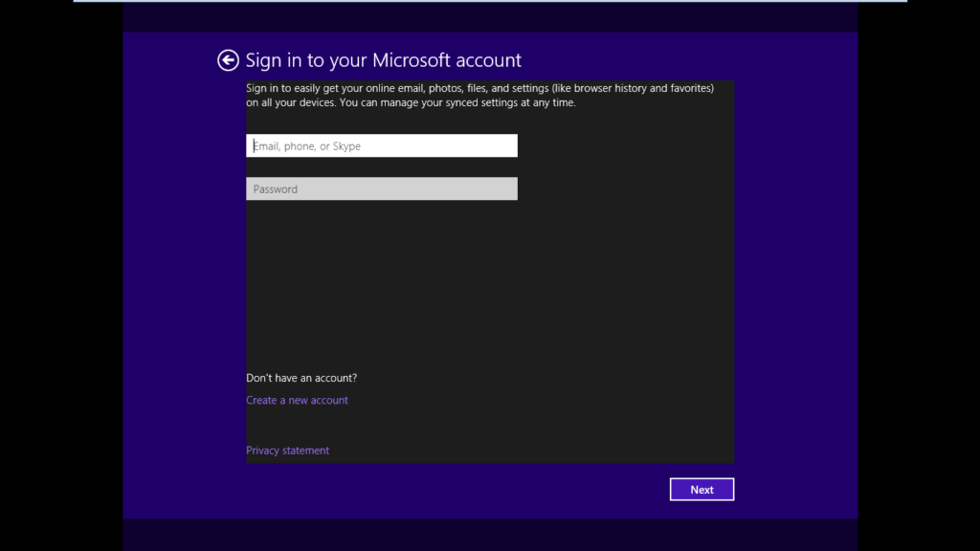Open the Privacy statement link

pyautogui.click(x=287, y=451)
